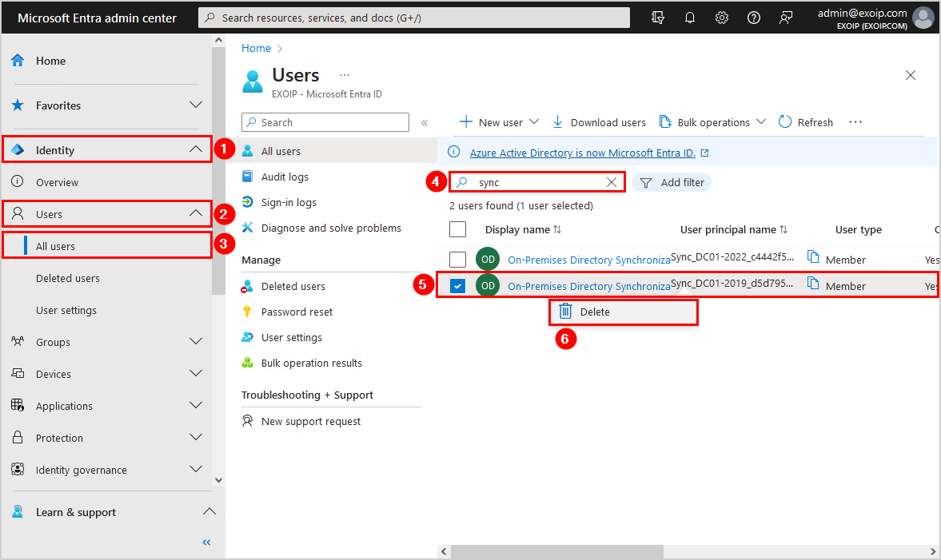Choose Delete from the context menu

[x=623, y=312]
